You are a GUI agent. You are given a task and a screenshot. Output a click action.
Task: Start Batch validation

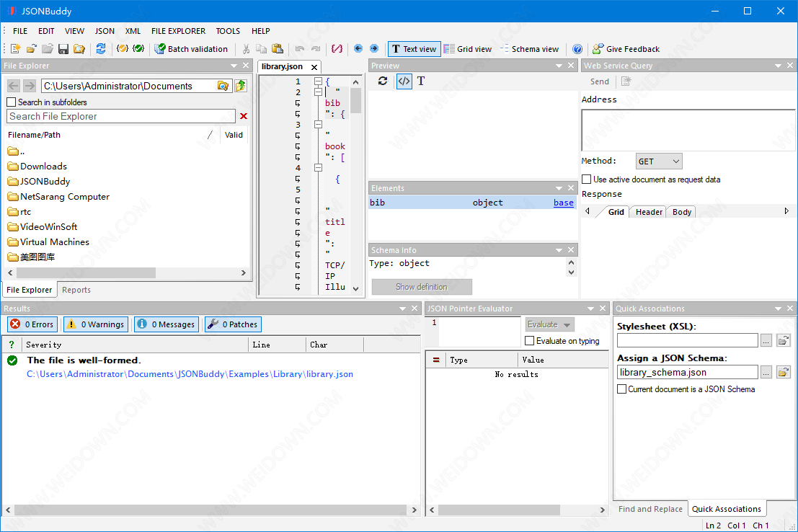coord(191,49)
